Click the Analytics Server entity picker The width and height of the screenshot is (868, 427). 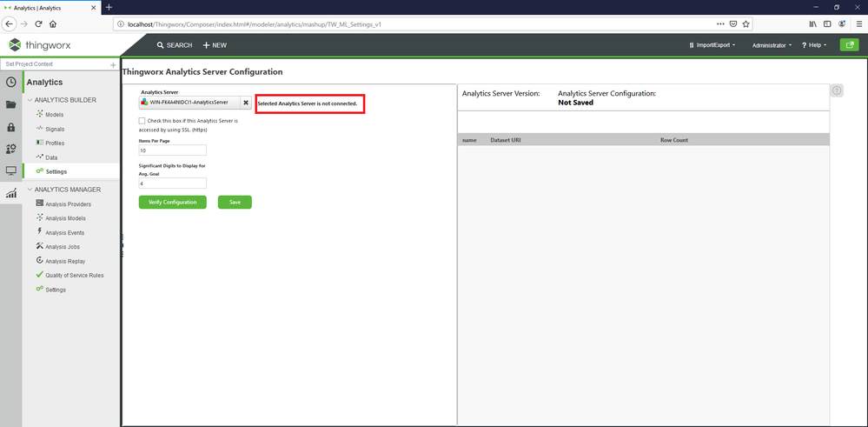pyautogui.click(x=189, y=103)
